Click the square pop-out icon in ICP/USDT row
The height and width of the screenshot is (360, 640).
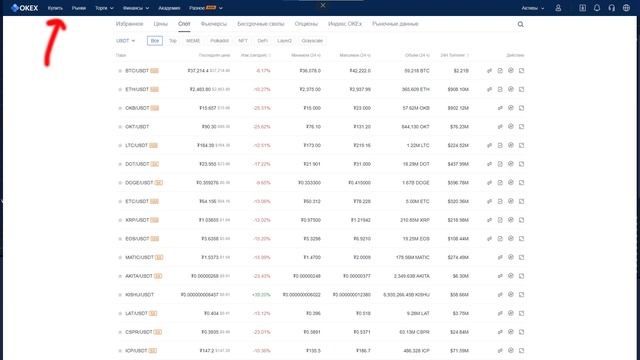pos(522,351)
